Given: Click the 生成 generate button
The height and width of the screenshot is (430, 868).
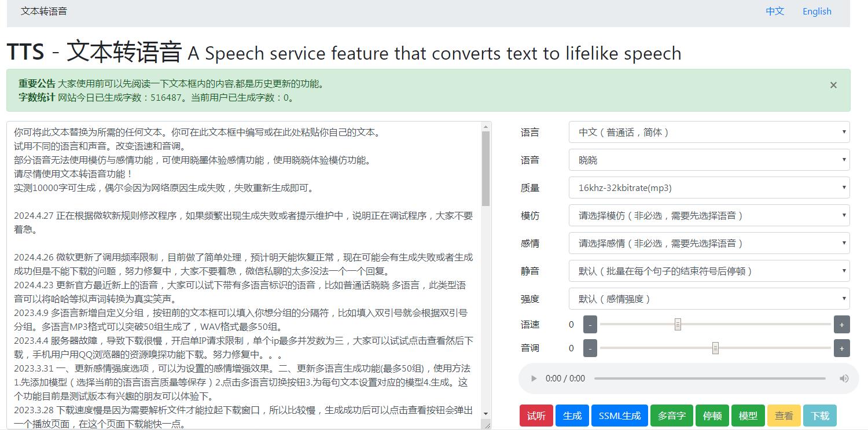Looking at the screenshot, I should point(572,415).
